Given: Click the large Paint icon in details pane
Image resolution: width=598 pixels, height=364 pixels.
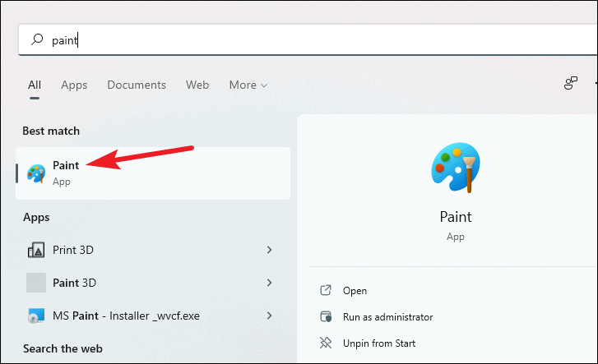Looking at the screenshot, I should click(456, 168).
